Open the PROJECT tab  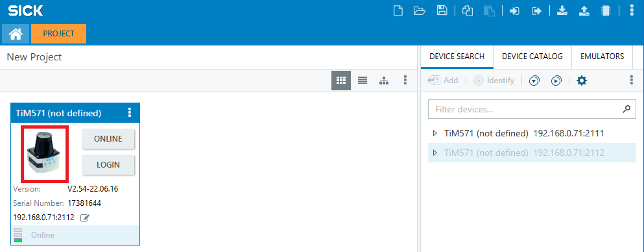click(x=59, y=34)
